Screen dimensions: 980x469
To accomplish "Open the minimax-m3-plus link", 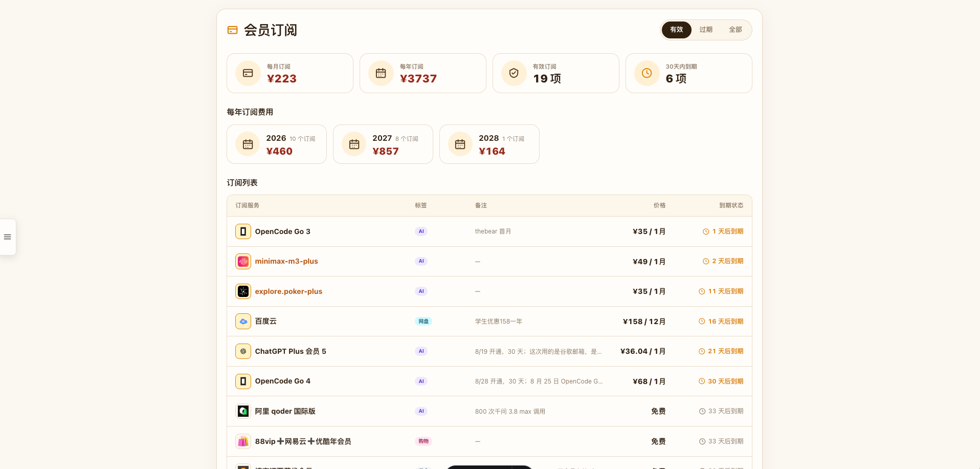I will [x=286, y=261].
